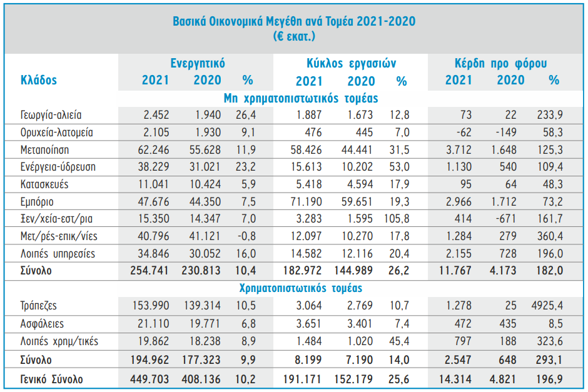Screen dimensions: 588x392
Task: Click the value '3.712' in Μεταποίηση row
Action: tap(459, 150)
